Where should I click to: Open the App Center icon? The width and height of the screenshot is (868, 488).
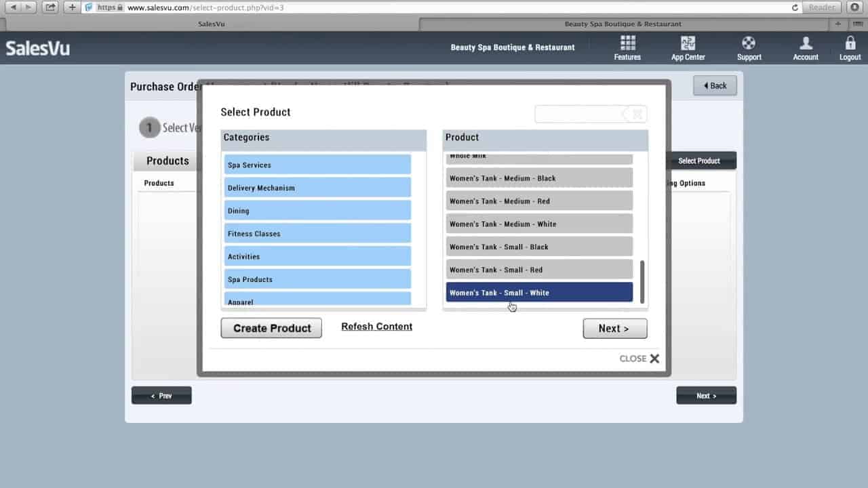[688, 43]
